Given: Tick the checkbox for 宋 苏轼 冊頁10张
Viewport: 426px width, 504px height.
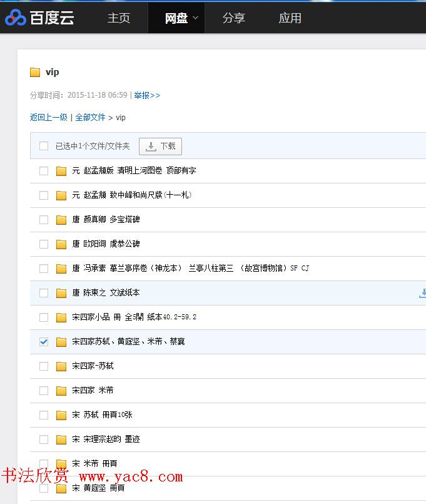Looking at the screenshot, I should (44, 415).
